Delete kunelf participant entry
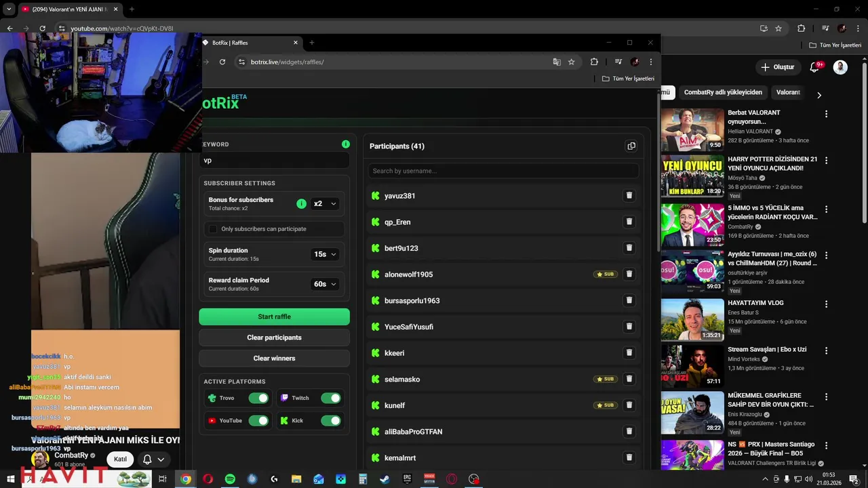 tap(629, 405)
